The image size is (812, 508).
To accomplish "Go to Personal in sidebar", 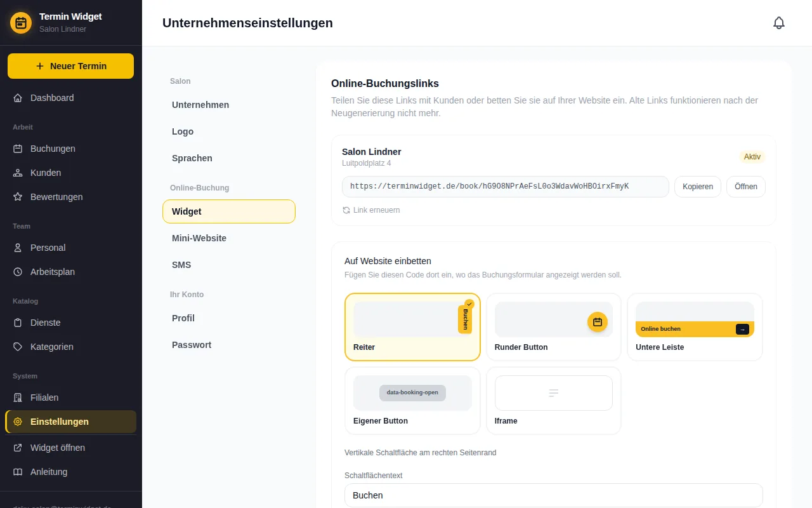I will [70, 248].
